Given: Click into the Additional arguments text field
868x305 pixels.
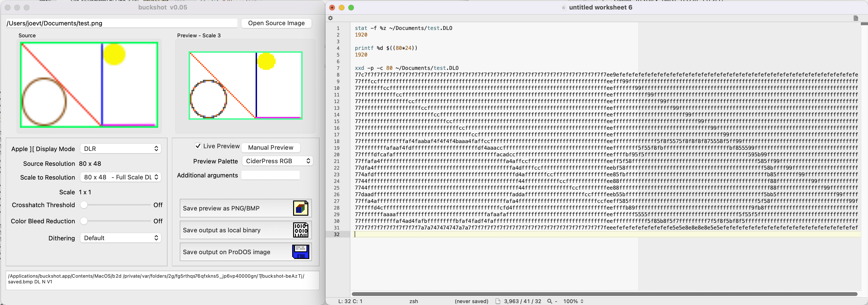Looking at the screenshot, I should tap(270, 175).
